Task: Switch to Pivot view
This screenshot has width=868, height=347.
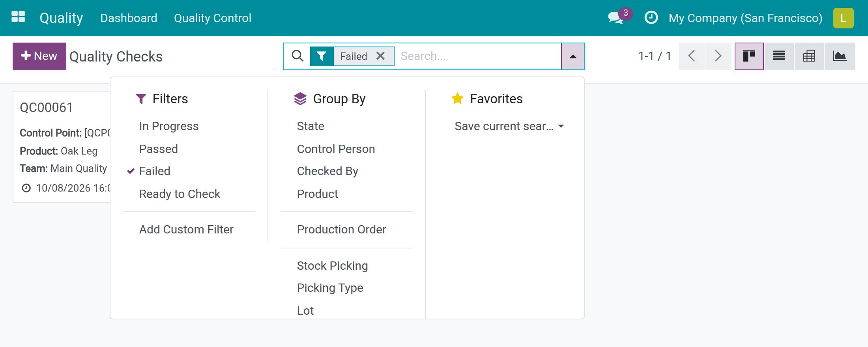Action: coord(809,56)
